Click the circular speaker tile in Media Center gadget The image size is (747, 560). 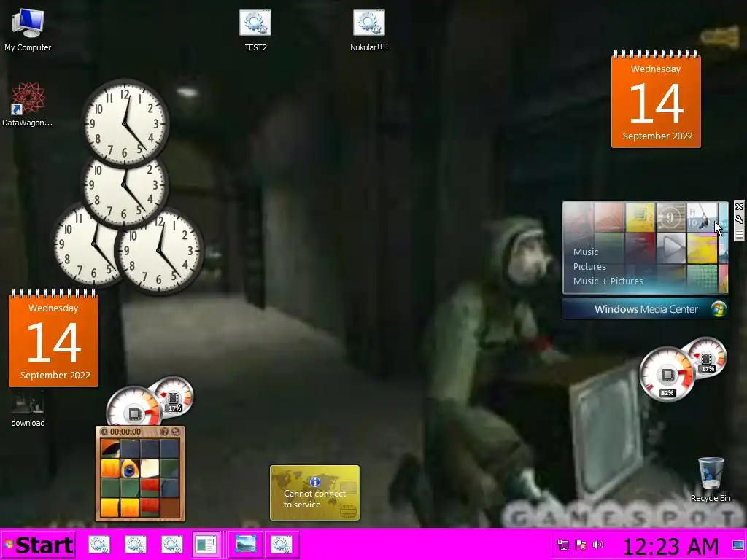[671, 217]
